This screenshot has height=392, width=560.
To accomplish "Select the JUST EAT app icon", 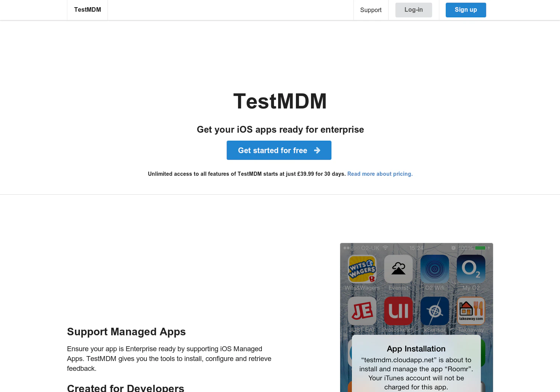I will (x=362, y=311).
